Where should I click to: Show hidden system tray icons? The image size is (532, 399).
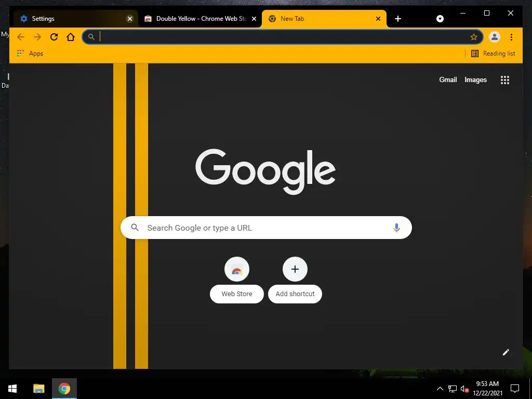(x=440, y=389)
